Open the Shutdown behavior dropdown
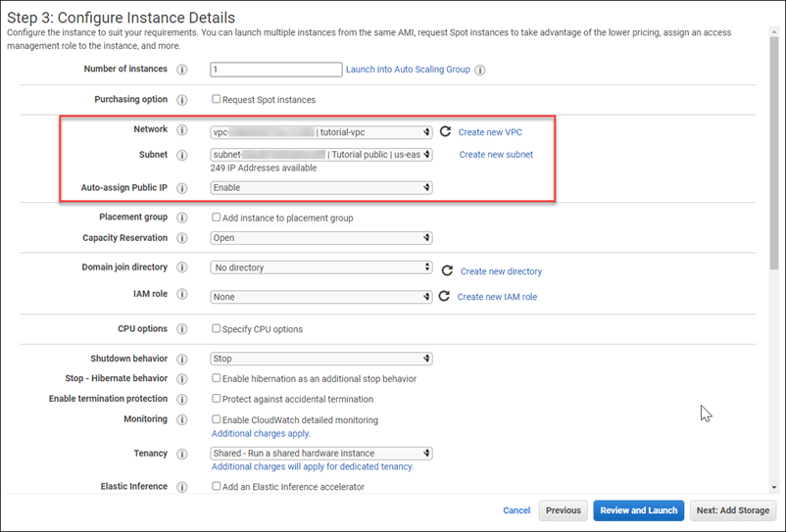The image size is (786, 532). point(321,359)
